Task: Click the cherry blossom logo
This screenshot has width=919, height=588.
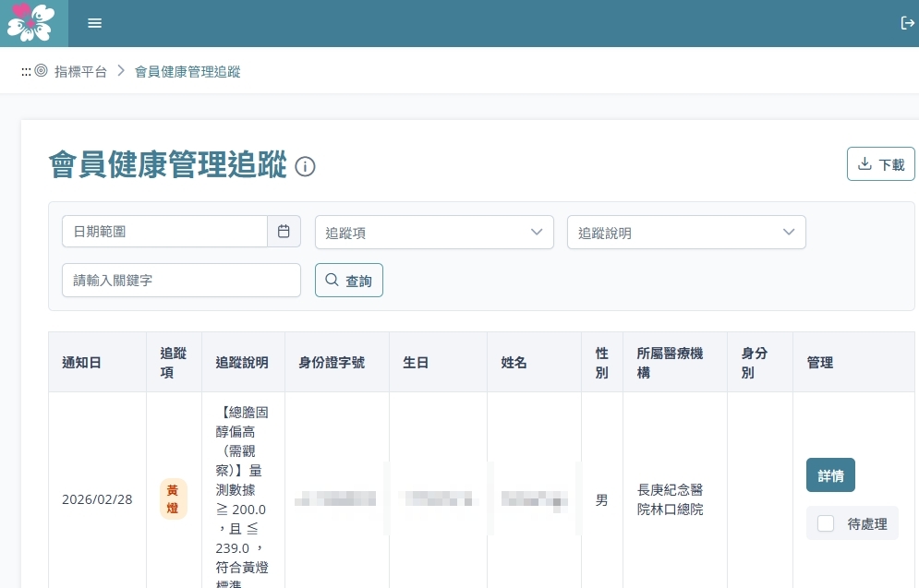Action: click(x=30, y=23)
